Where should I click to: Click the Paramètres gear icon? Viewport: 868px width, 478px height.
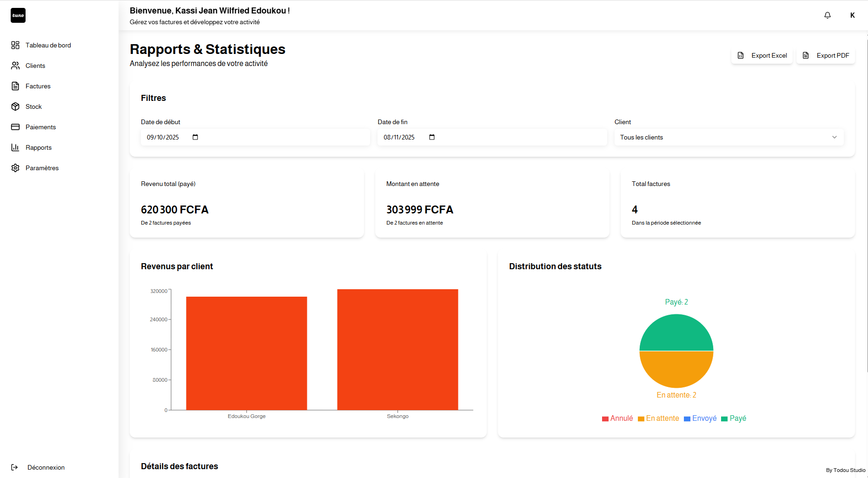pyautogui.click(x=15, y=168)
